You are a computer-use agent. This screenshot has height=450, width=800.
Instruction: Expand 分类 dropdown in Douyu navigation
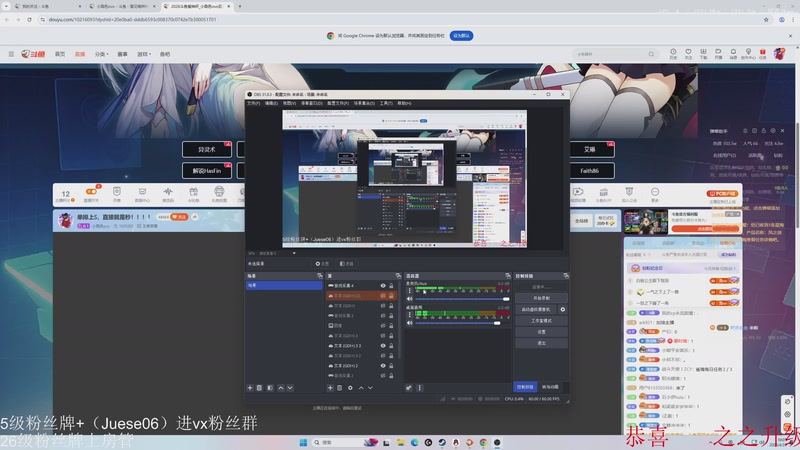[x=102, y=54]
